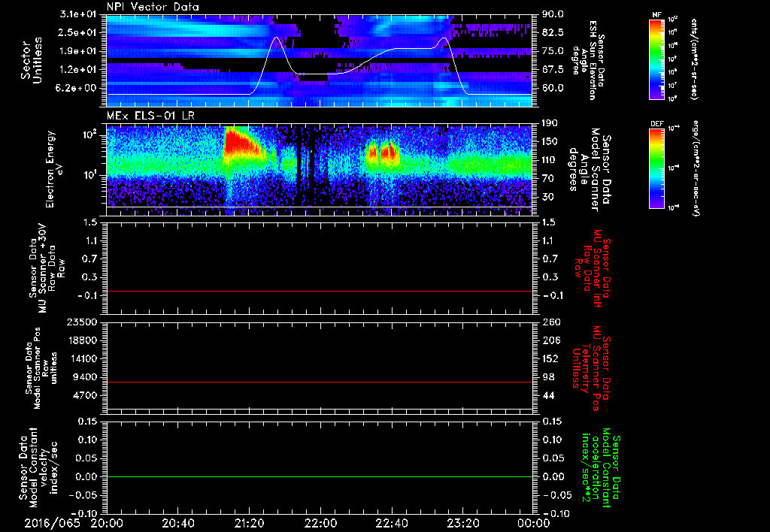Screen dimensions: 770x532
Task: Click the "23500" scanner position tick
Action: [83, 322]
